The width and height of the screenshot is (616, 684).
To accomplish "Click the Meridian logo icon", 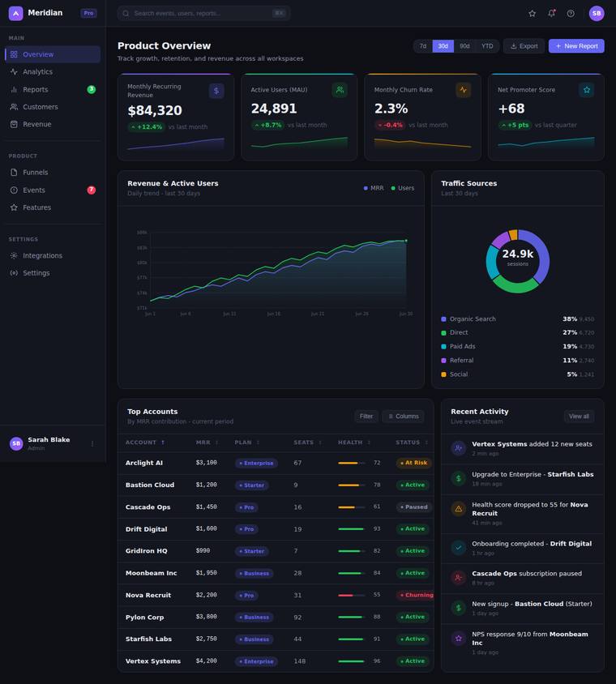I will pos(15,14).
